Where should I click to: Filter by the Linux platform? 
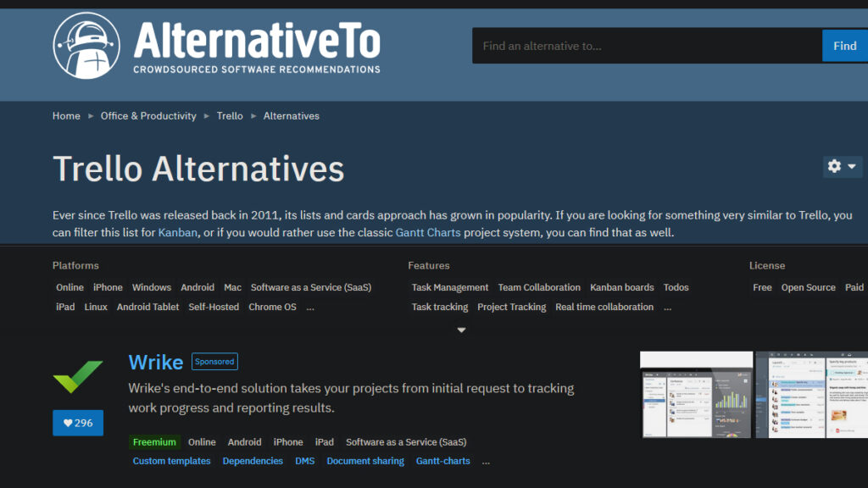pos(96,307)
